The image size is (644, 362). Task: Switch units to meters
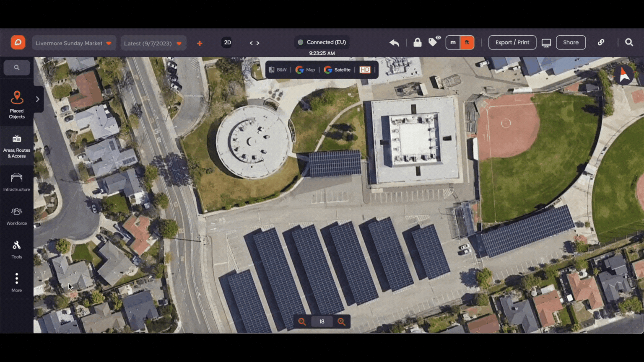453,42
